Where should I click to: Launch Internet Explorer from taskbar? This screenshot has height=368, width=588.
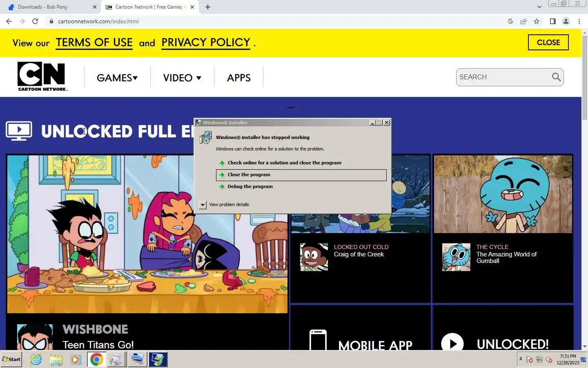coord(36,359)
